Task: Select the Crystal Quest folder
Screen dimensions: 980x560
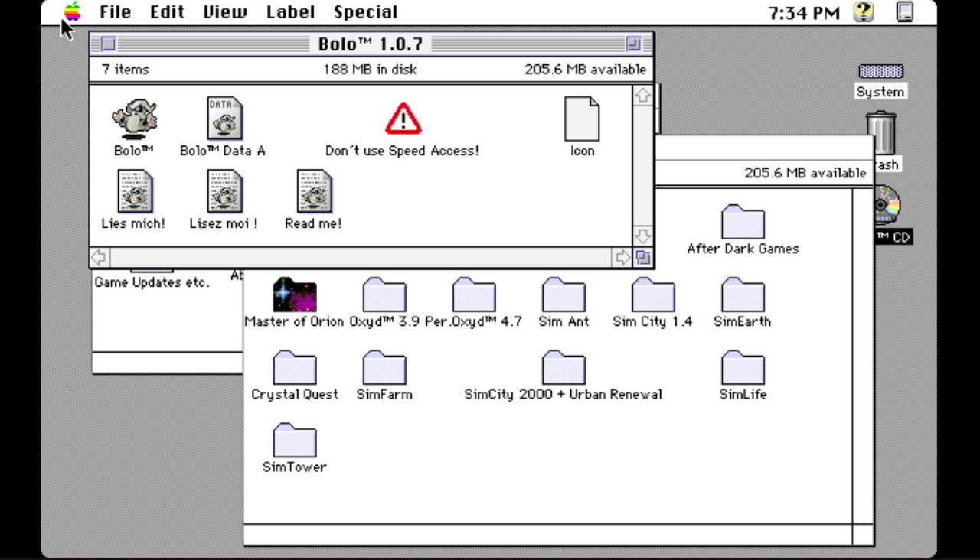Action: point(295,367)
